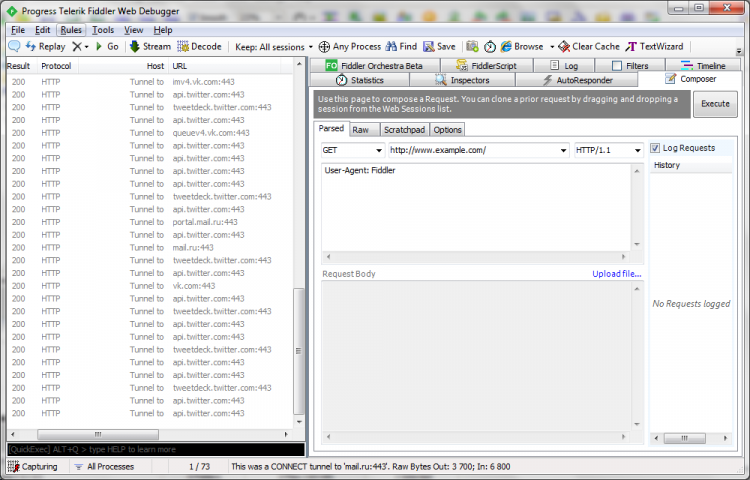Select the imv4.vk.com:443 session row
Viewport: 750px width, 480px height.
[x=150, y=82]
